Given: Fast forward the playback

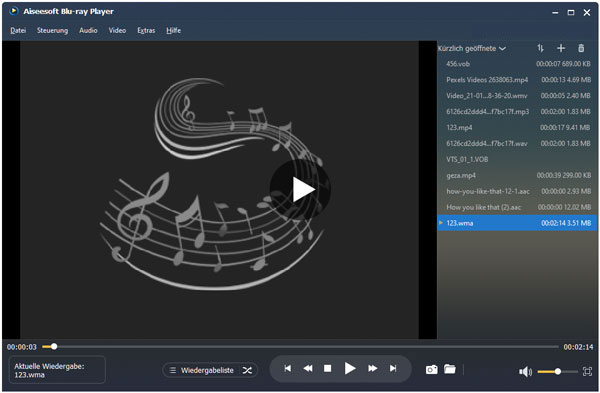Looking at the screenshot, I should pyautogui.click(x=372, y=368).
